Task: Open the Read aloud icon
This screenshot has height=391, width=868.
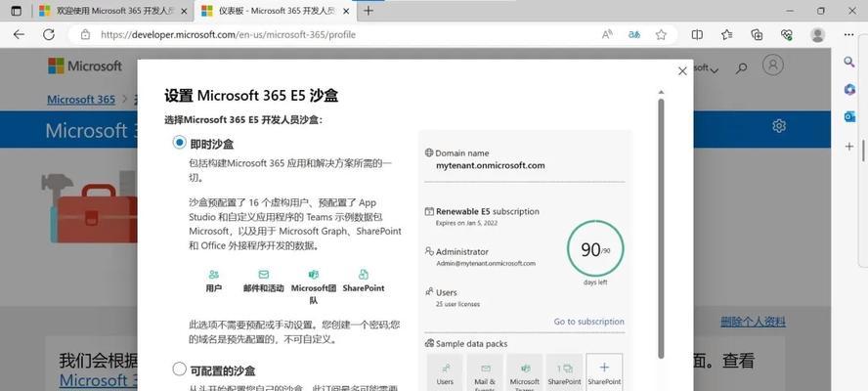Action: pyautogui.click(x=607, y=34)
